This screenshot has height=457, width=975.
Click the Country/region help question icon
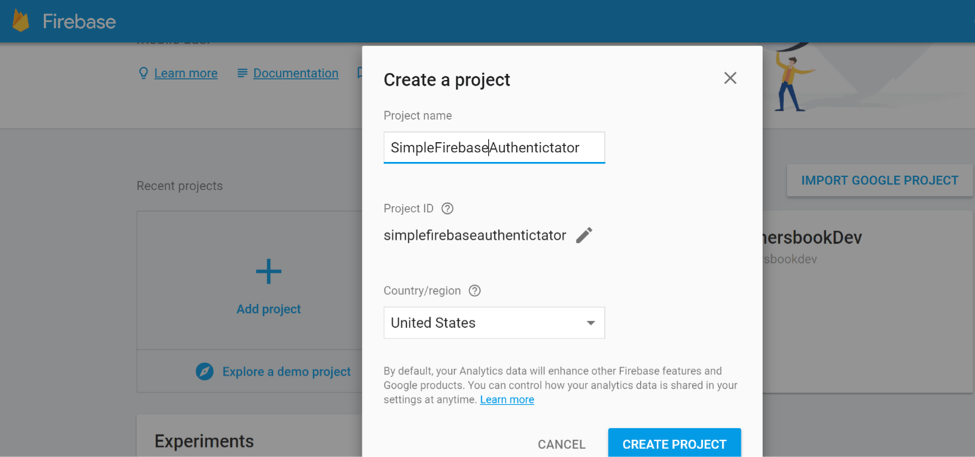point(475,291)
